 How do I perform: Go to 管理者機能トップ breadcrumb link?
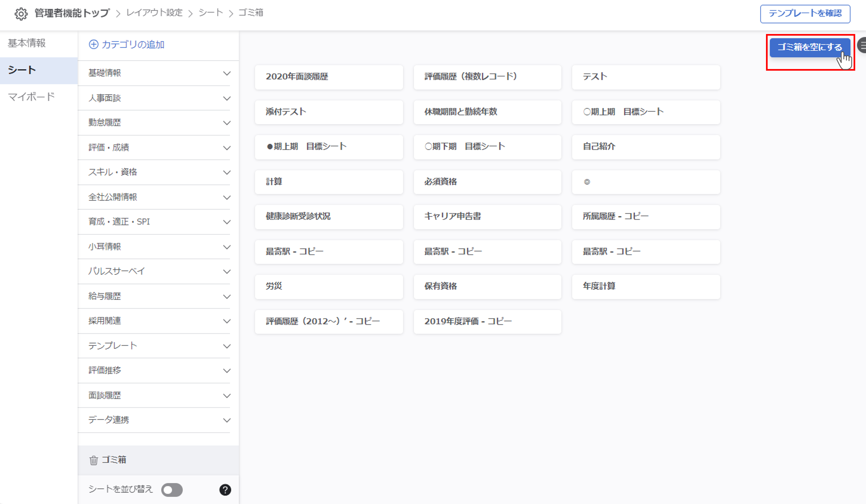(72, 13)
